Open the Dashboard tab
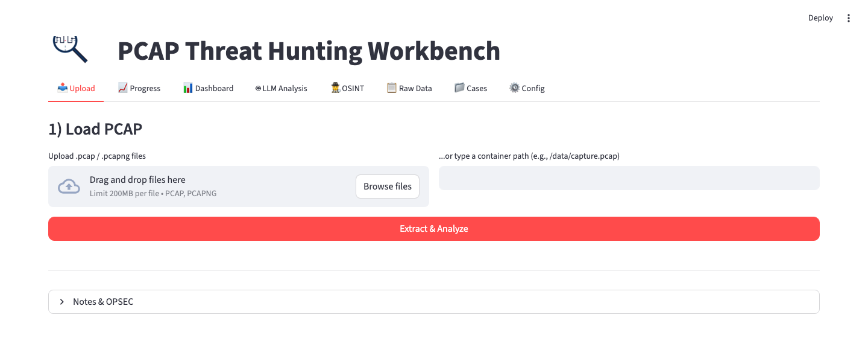 click(x=208, y=88)
